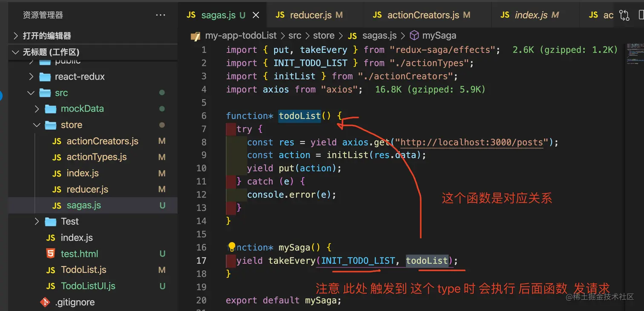Open test.html in the file tree
This screenshot has height=311, width=644.
pos(79,254)
